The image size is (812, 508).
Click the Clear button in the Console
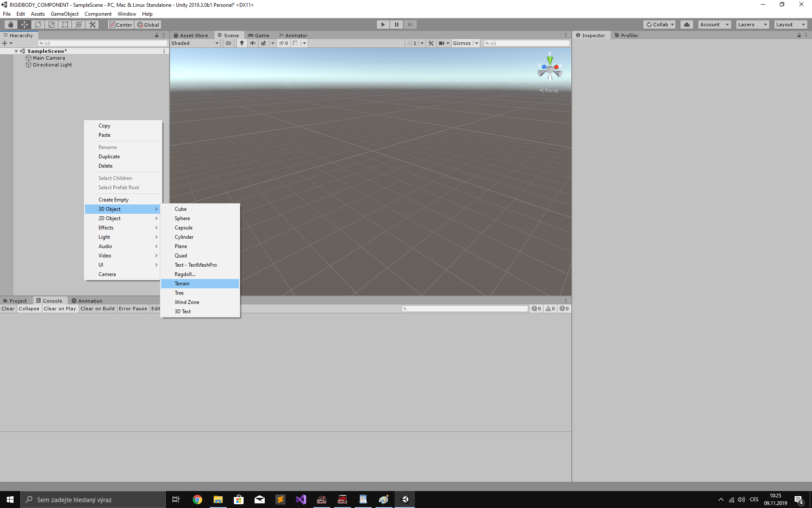(8, 309)
